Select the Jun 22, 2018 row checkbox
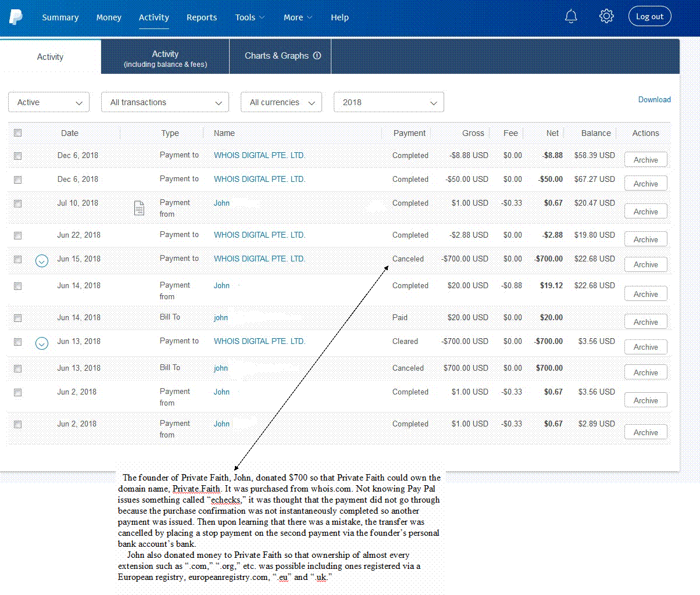 [x=18, y=235]
